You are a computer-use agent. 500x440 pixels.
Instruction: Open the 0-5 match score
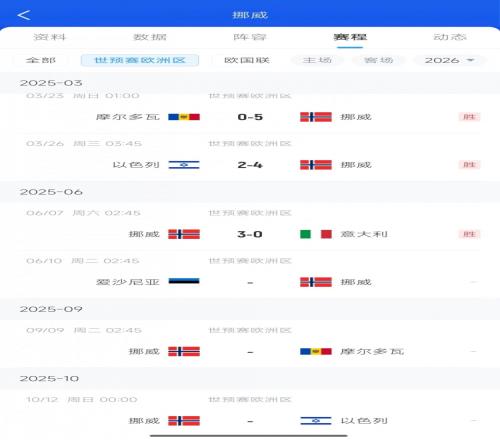[x=250, y=117]
